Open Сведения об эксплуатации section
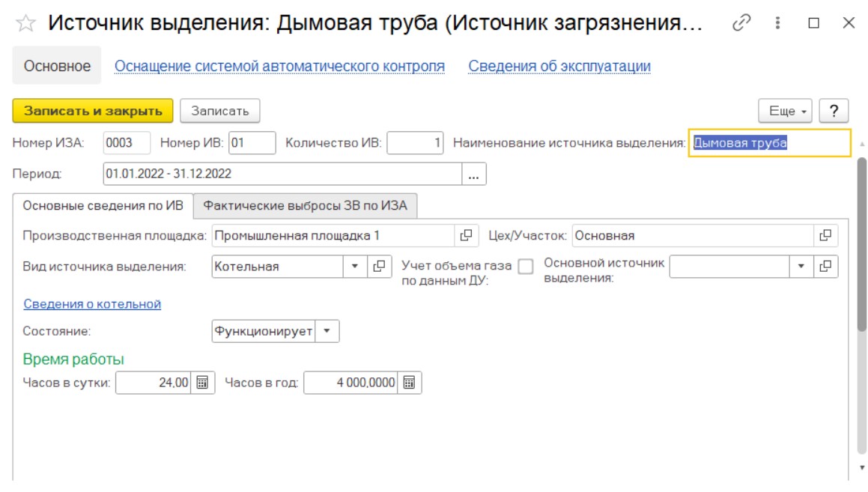Viewport: 868px width, 492px height. [559, 66]
